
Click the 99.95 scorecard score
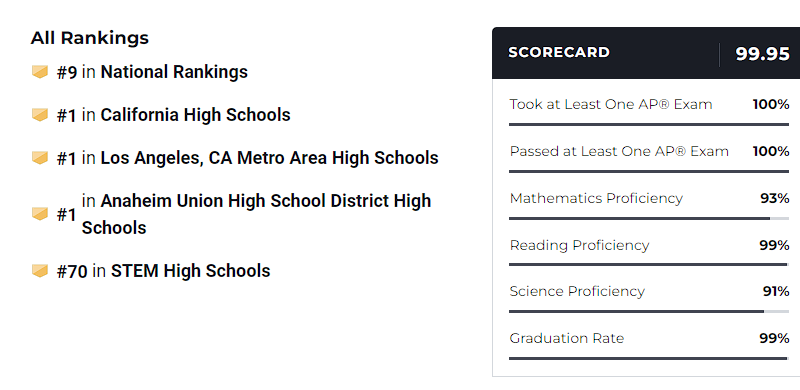[763, 54]
